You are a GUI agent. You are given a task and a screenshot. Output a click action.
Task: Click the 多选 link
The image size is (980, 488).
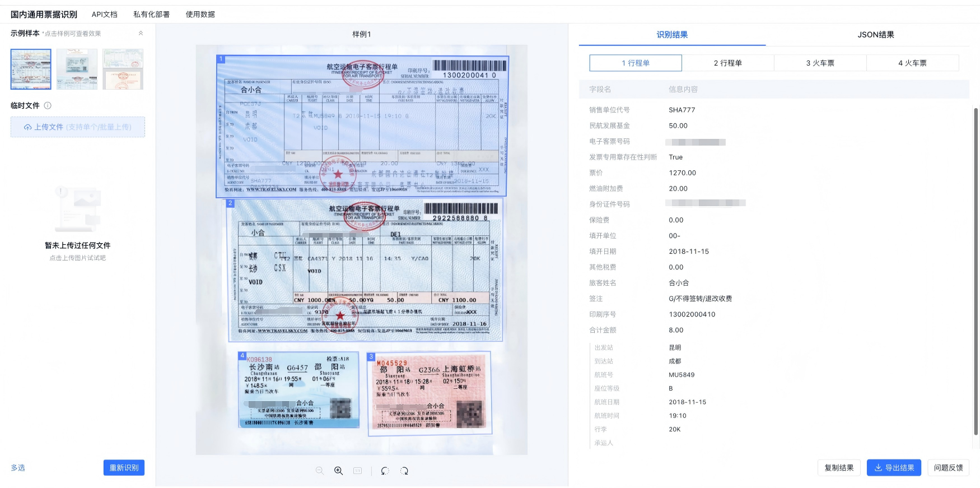click(18, 468)
